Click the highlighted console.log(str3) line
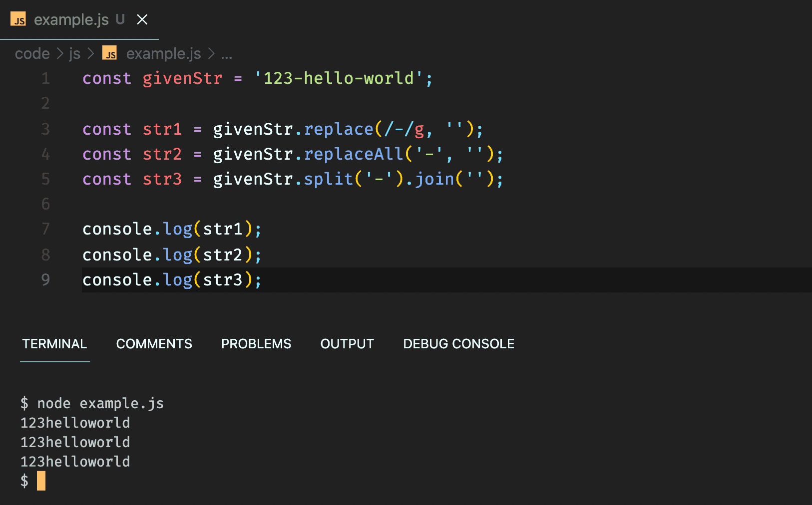Viewport: 812px width, 505px height. pyautogui.click(x=171, y=279)
